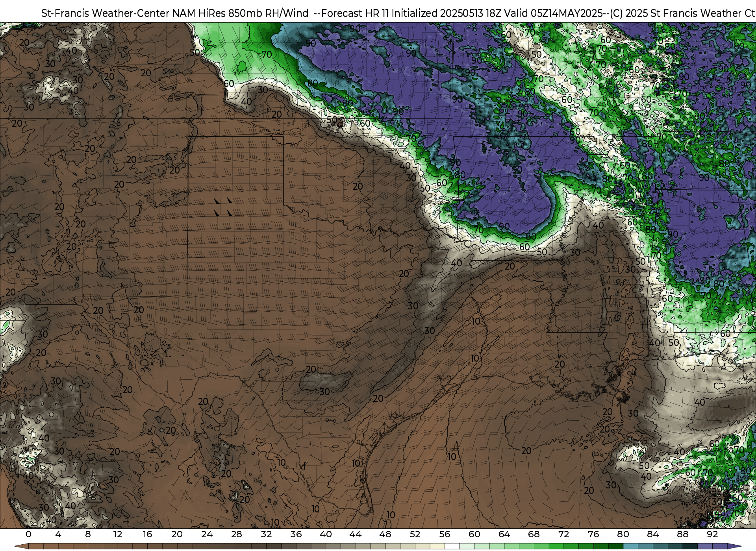The height and width of the screenshot is (551, 756).
Task: Click colorbar tick label '48'
Action: click(385, 534)
